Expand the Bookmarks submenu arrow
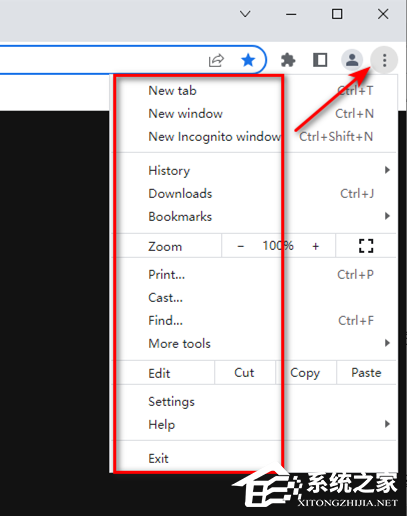Screen dimensions: 407x516 [387, 216]
